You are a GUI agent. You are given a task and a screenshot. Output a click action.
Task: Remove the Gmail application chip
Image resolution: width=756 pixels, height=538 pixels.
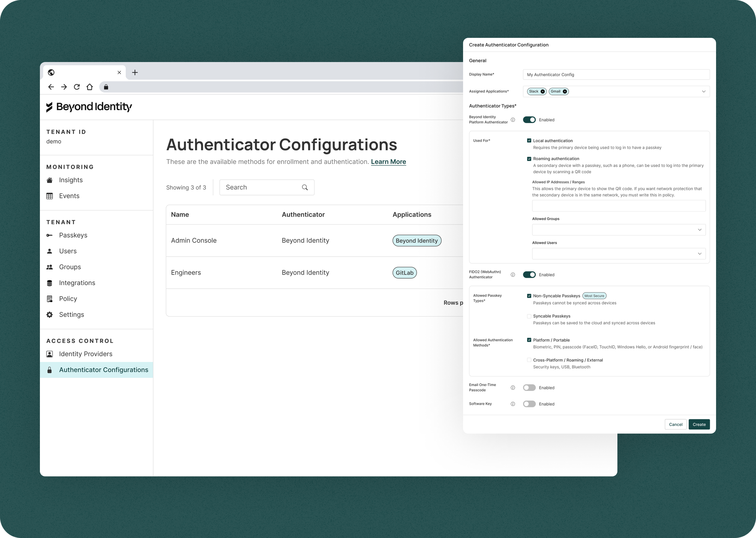coord(565,91)
